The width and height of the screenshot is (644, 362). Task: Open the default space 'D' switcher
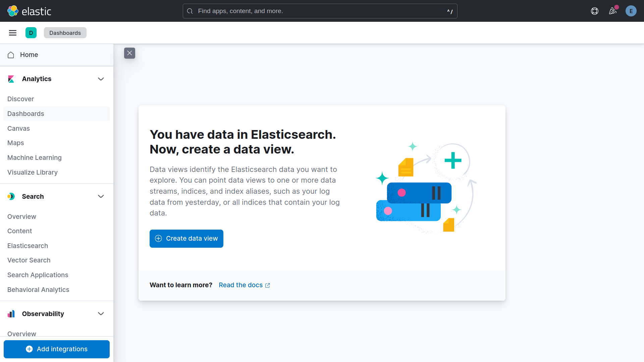(31, 33)
